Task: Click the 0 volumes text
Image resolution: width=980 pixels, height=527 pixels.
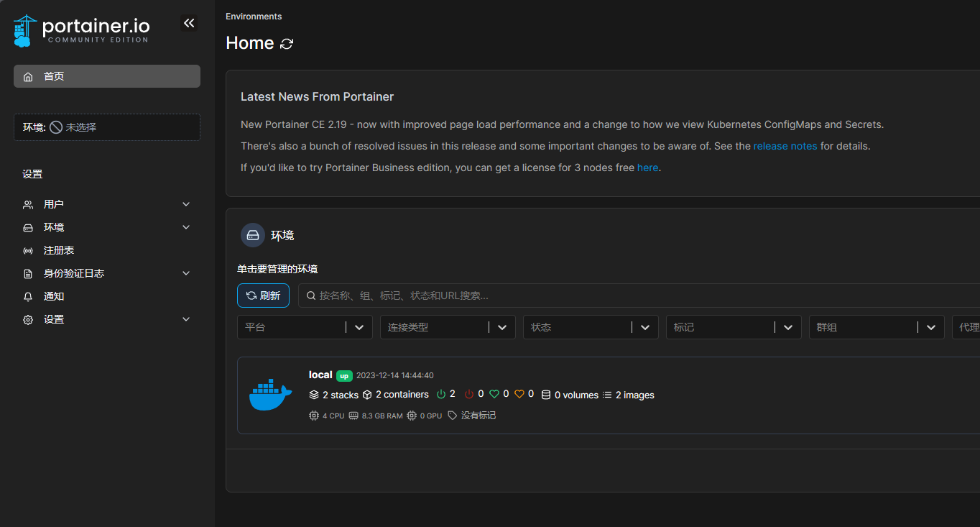Action: tap(576, 395)
